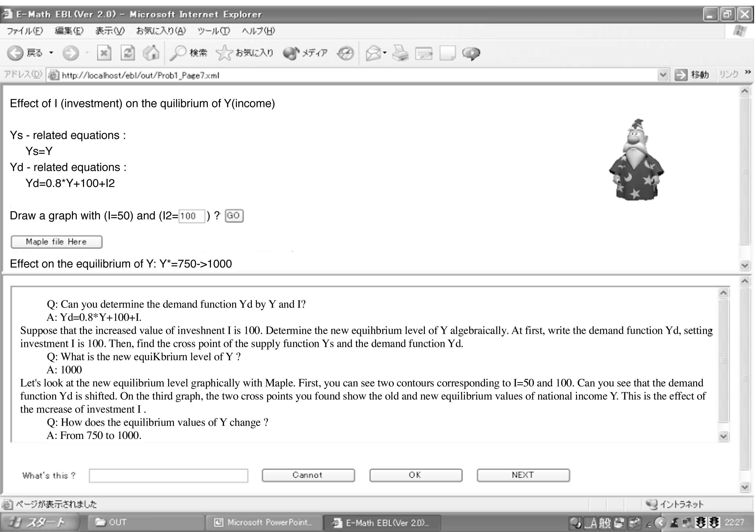The width and height of the screenshot is (756, 532).
Task: Open the Help (ヘルプ) menu
Action: tap(258, 31)
